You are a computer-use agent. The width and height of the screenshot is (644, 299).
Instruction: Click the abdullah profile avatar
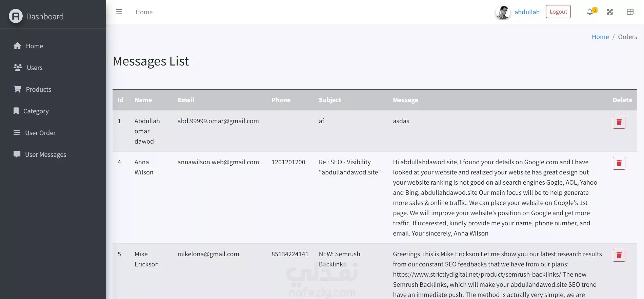(503, 13)
